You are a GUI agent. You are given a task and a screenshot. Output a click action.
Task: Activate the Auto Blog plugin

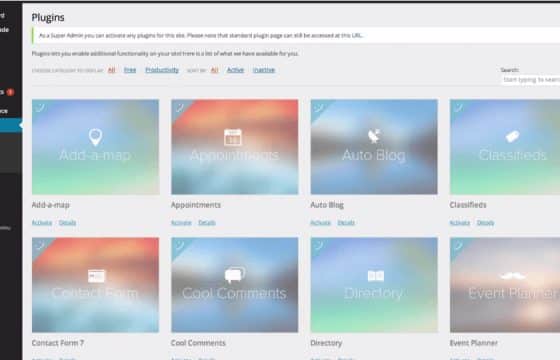pyautogui.click(x=320, y=223)
